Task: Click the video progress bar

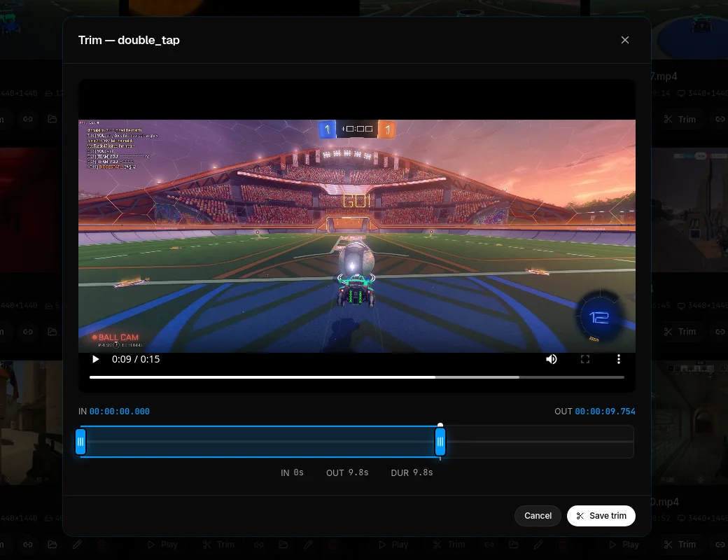Action: pyautogui.click(x=356, y=377)
